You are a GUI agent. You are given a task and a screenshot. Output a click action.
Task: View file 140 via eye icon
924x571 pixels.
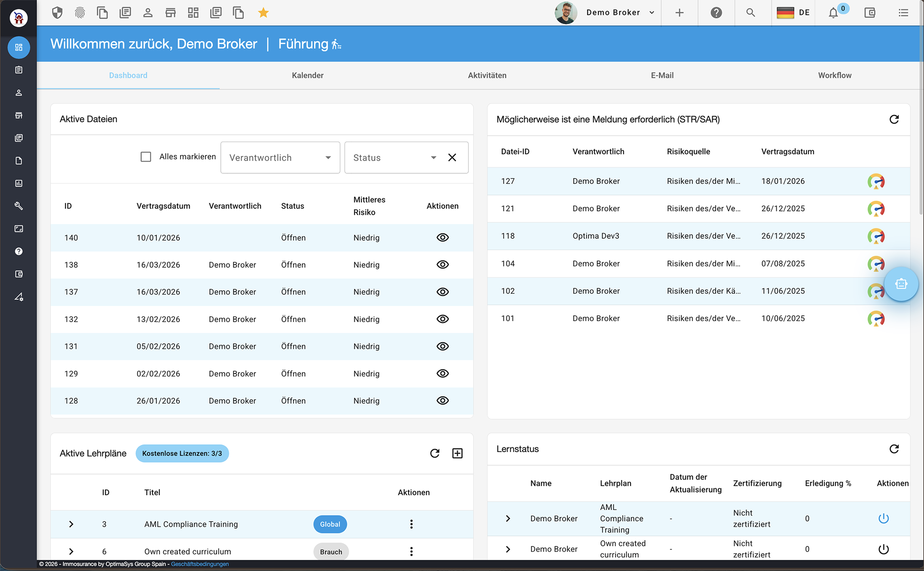click(x=442, y=237)
